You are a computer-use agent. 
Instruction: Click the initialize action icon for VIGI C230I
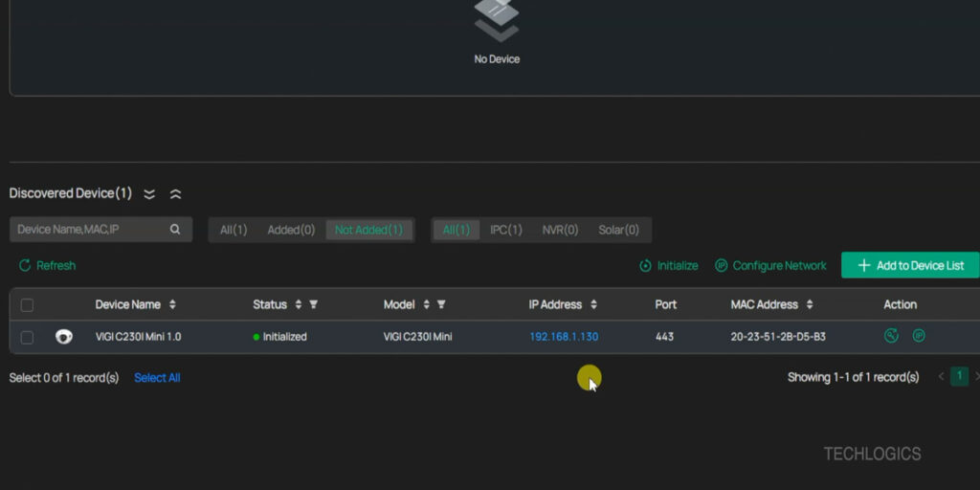click(892, 336)
